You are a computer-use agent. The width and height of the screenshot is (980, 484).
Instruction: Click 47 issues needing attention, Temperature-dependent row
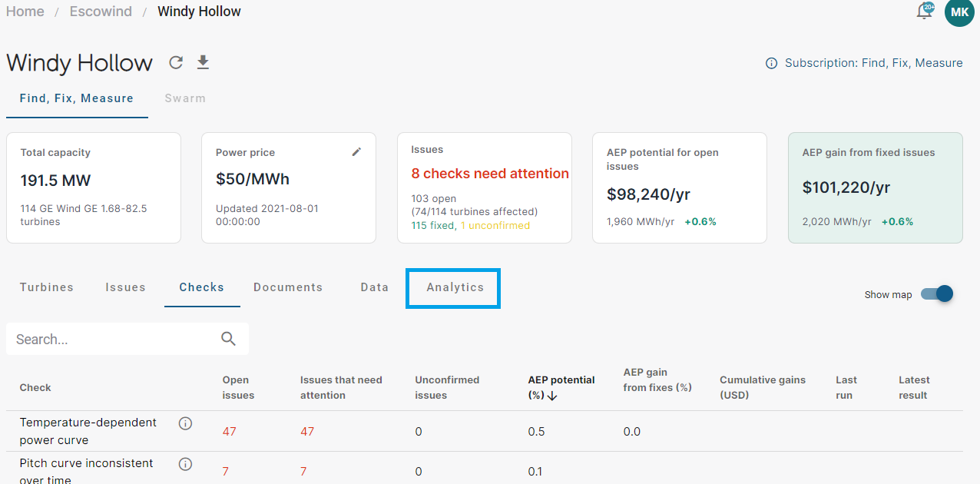click(307, 431)
